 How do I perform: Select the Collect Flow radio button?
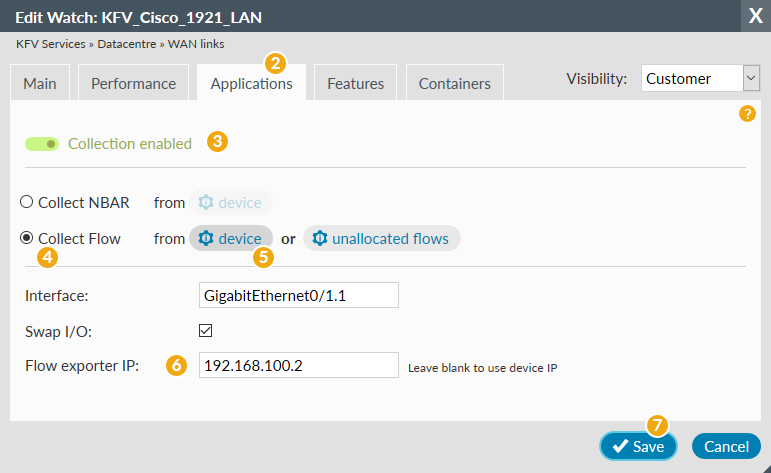27,239
